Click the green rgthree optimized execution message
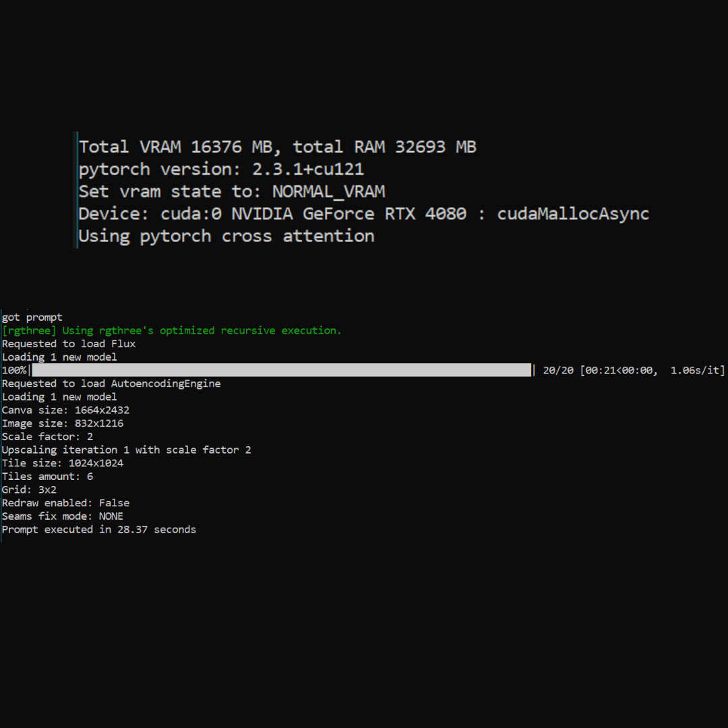 (x=172, y=330)
